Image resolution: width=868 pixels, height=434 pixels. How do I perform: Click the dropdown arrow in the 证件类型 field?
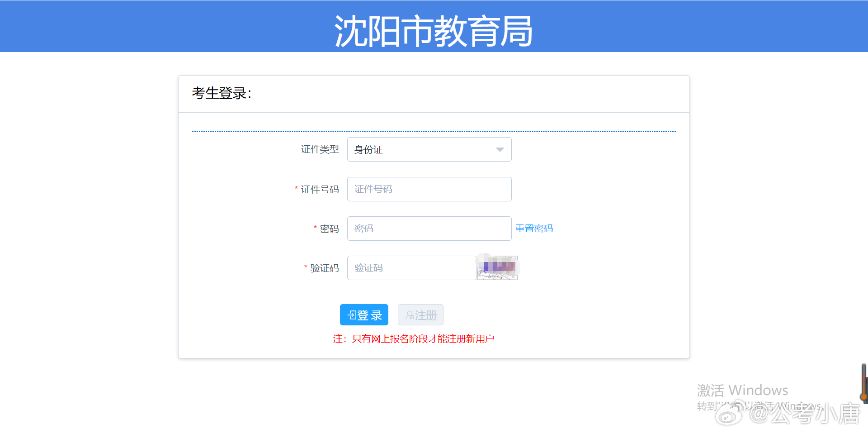pyautogui.click(x=500, y=150)
